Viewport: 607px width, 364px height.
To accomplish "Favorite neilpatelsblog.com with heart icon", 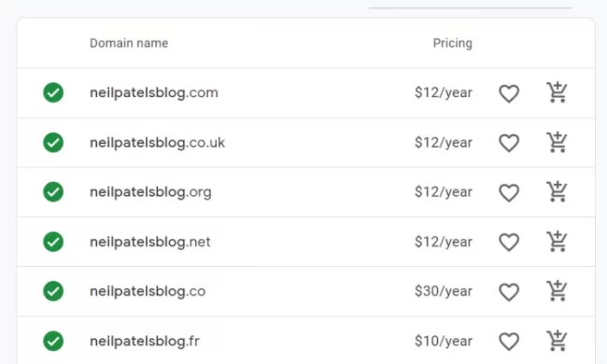I will (x=509, y=93).
